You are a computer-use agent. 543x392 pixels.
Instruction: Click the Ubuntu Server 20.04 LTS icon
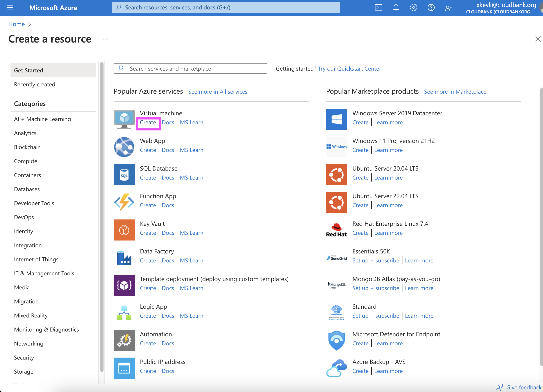click(336, 175)
